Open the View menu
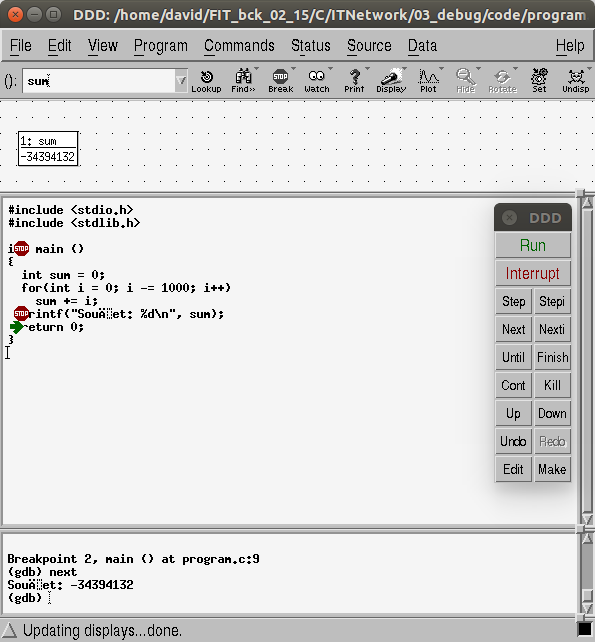Viewport: 595px width, 642px height. 102,45
